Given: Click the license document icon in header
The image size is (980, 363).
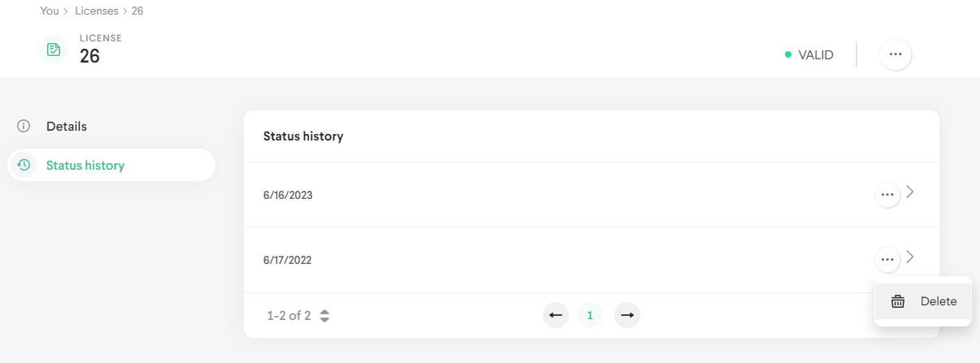Looking at the screenshot, I should pyautogui.click(x=54, y=50).
